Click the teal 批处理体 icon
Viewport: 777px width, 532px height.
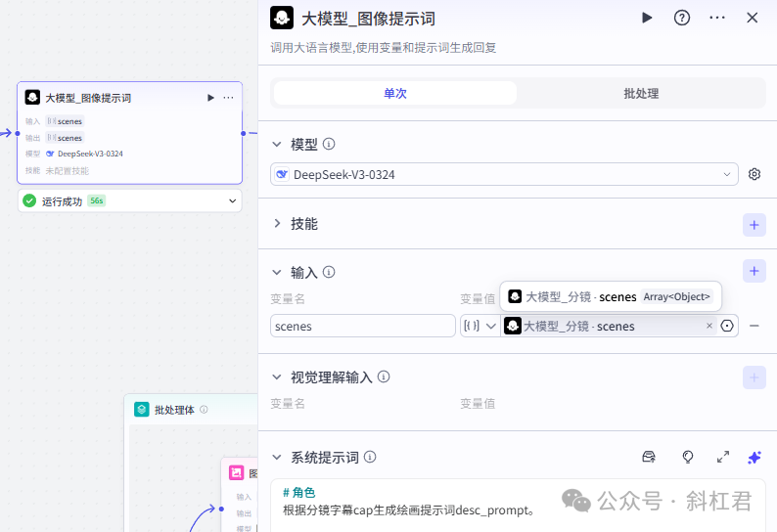[x=142, y=410]
